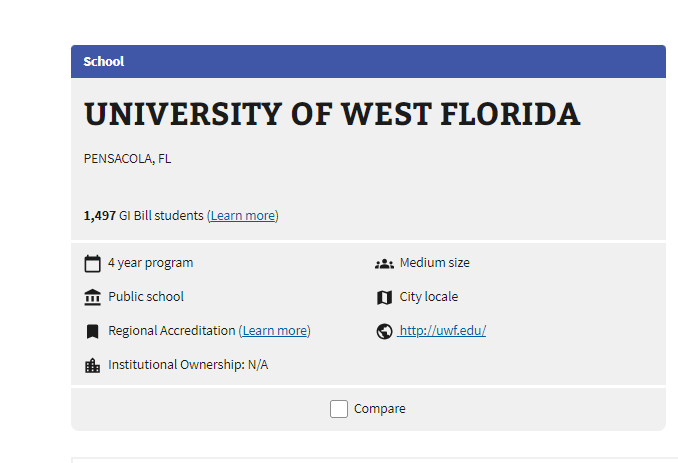Select the Pensacola, FL location text
Screen dimensions: 678x463
click(x=127, y=159)
